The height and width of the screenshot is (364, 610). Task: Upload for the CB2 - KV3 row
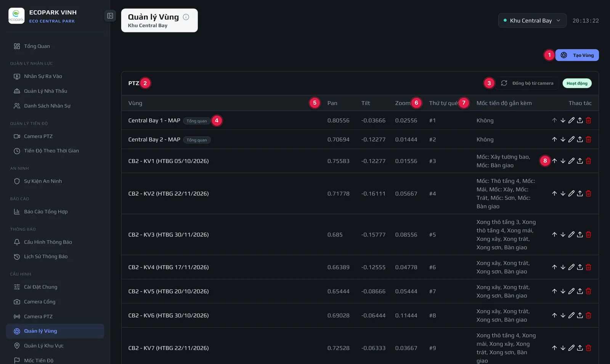pyautogui.click(x=580, y=235)
